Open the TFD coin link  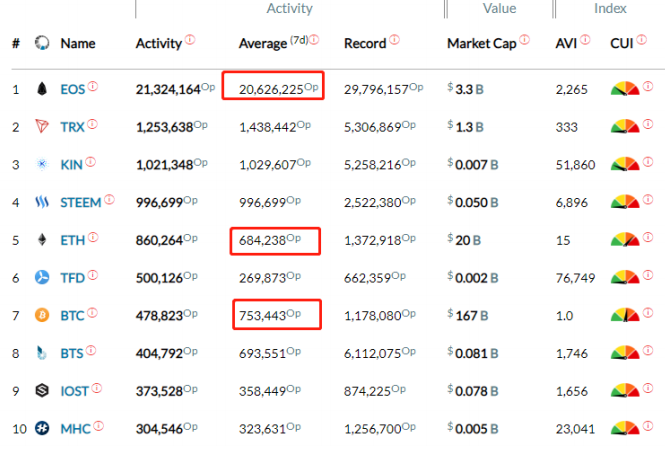click(73, 278)
